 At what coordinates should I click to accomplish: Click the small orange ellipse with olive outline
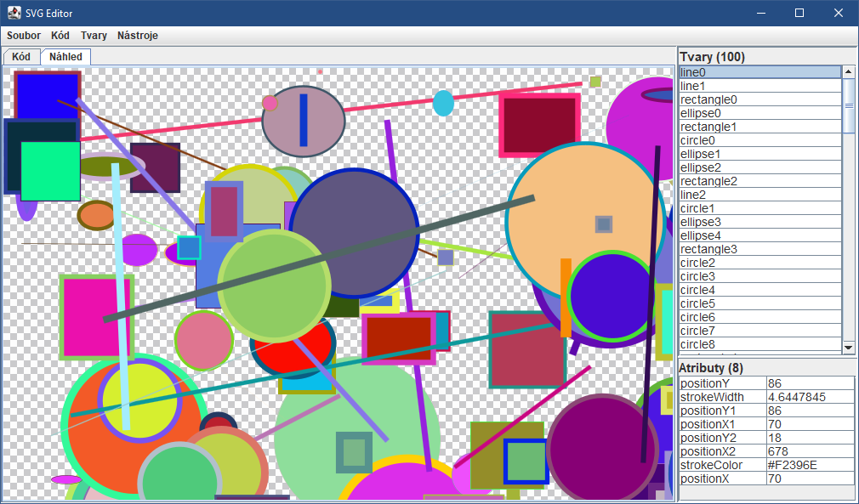[x=96, y=216]
